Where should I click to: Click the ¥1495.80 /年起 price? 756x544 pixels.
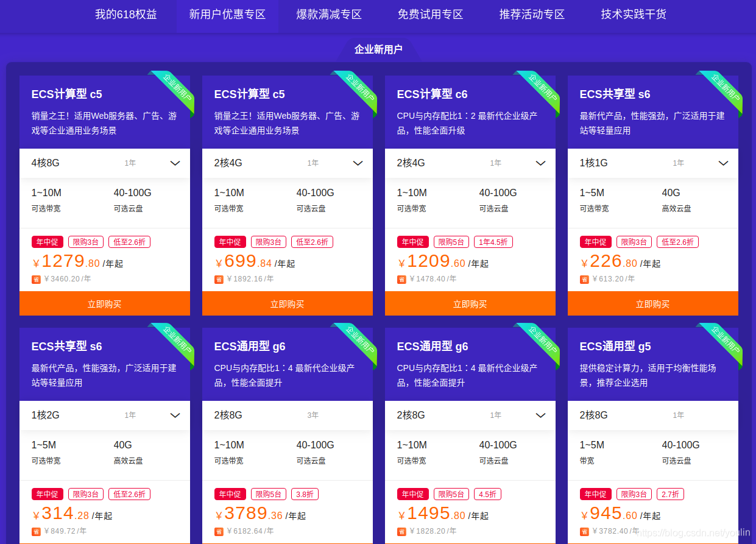(443, 514)
